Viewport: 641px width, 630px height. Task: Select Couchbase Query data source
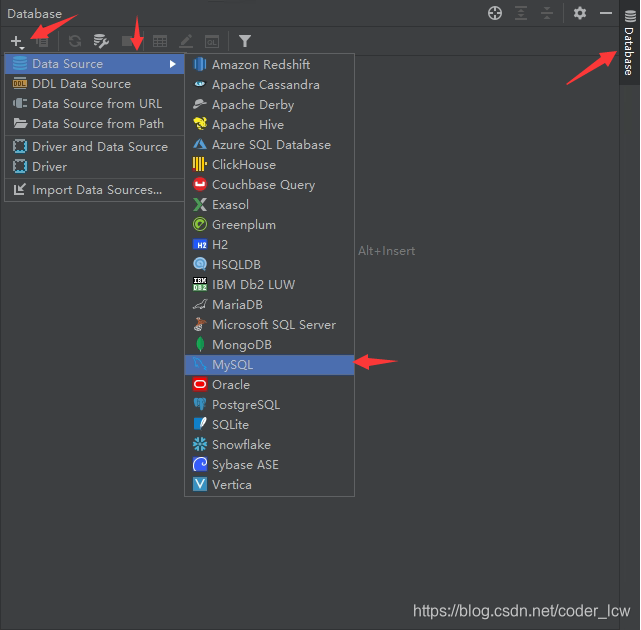pos(269,185)
